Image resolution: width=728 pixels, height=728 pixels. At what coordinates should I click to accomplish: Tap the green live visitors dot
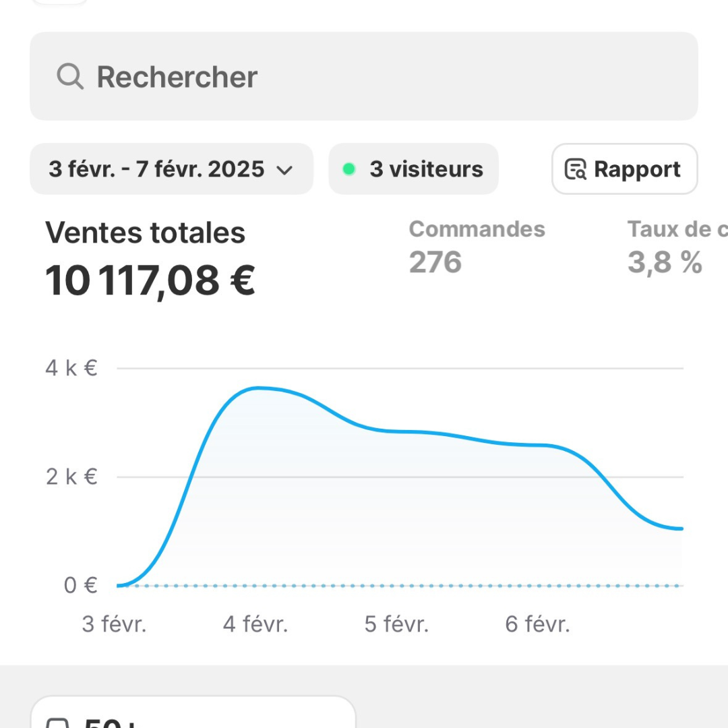348,169
